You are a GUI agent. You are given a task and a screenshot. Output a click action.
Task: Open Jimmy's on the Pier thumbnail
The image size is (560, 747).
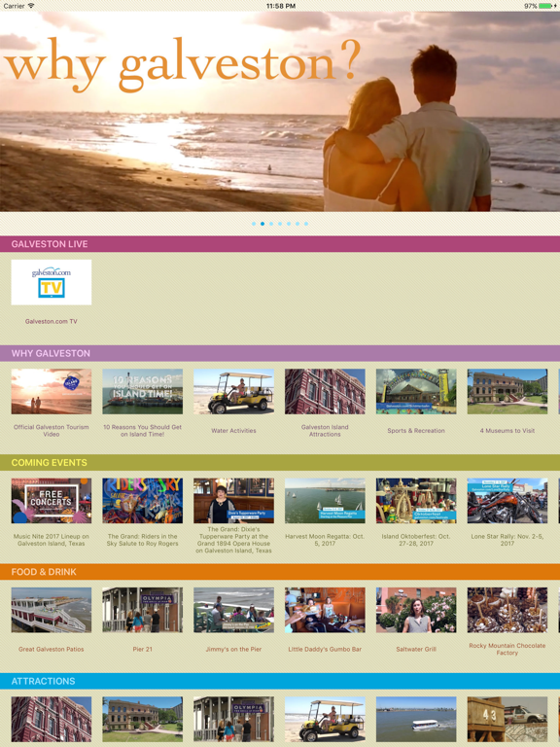tap(233, 610)
